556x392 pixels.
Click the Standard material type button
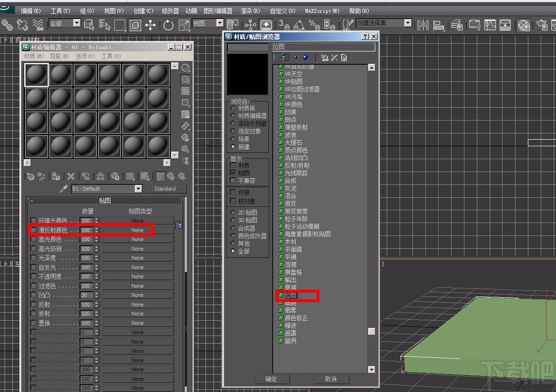click(165, 189)
